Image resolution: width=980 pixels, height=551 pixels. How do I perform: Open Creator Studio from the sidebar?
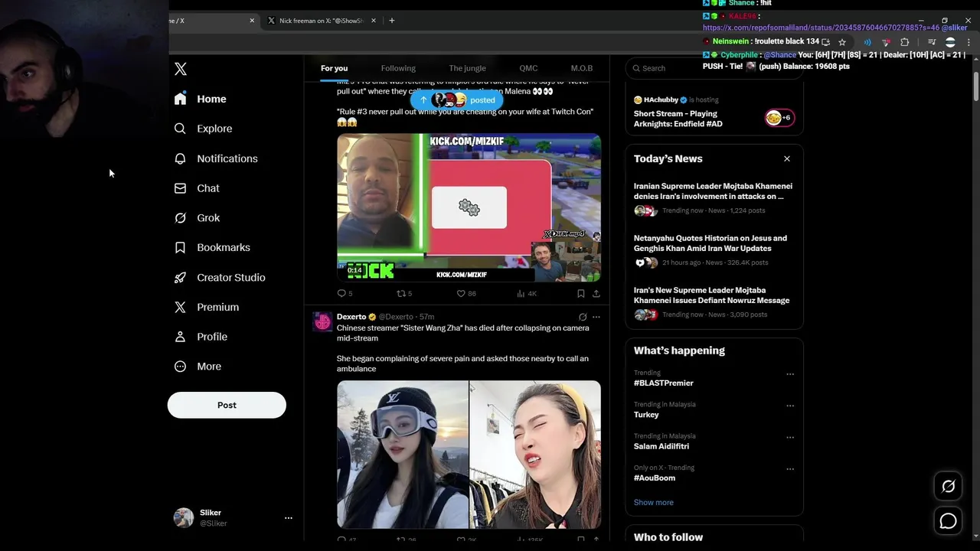point(220,278)
